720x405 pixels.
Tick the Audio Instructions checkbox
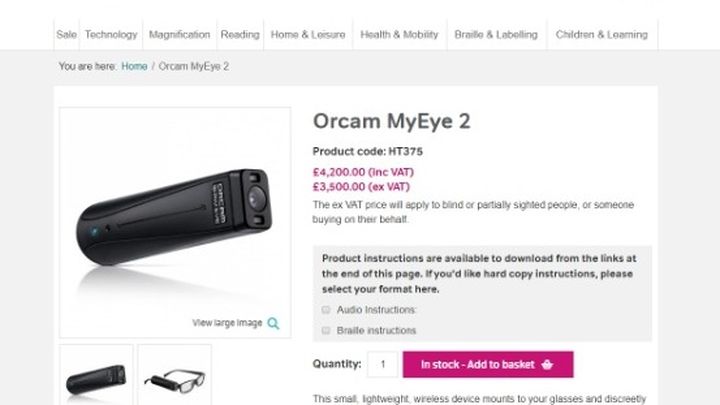tap(326, 310)
